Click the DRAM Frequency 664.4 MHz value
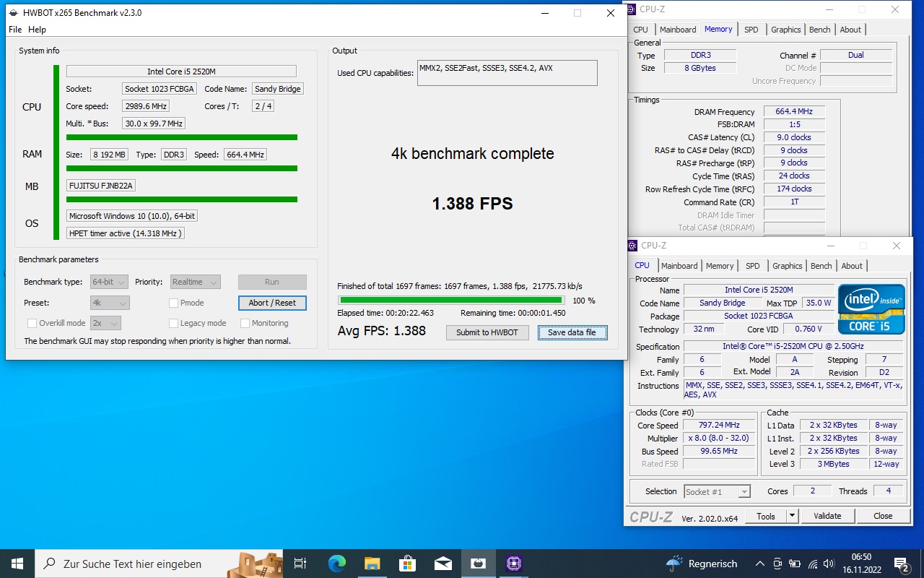The image size is (924, 578). (x=794, y=111)
